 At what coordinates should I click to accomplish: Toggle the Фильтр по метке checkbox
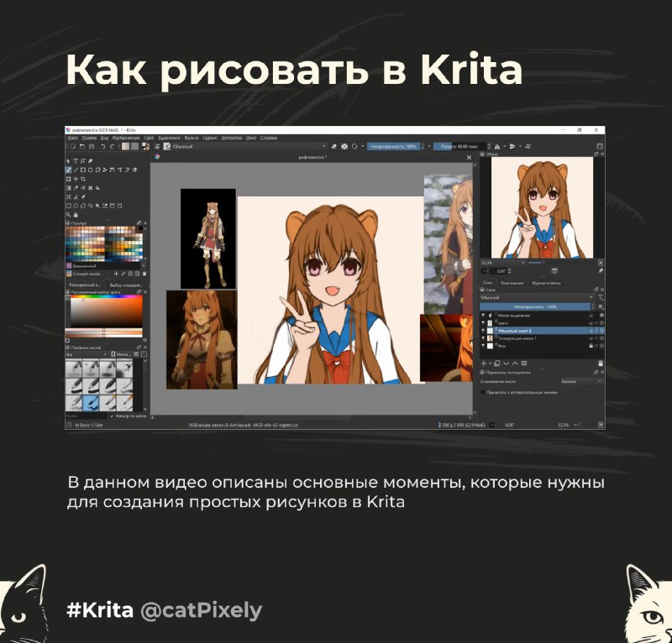coord(112,416)
